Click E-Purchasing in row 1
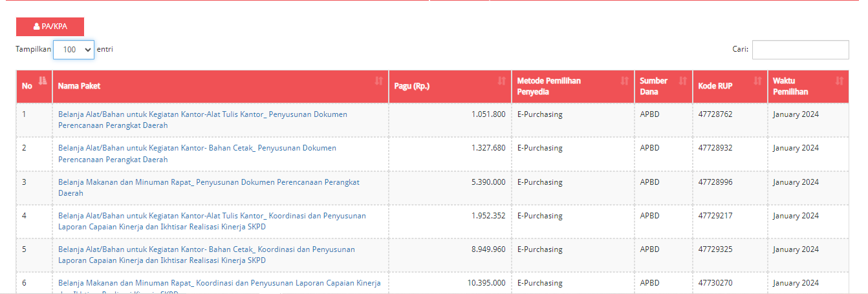The image size is (868, 294). click(540, 114)
